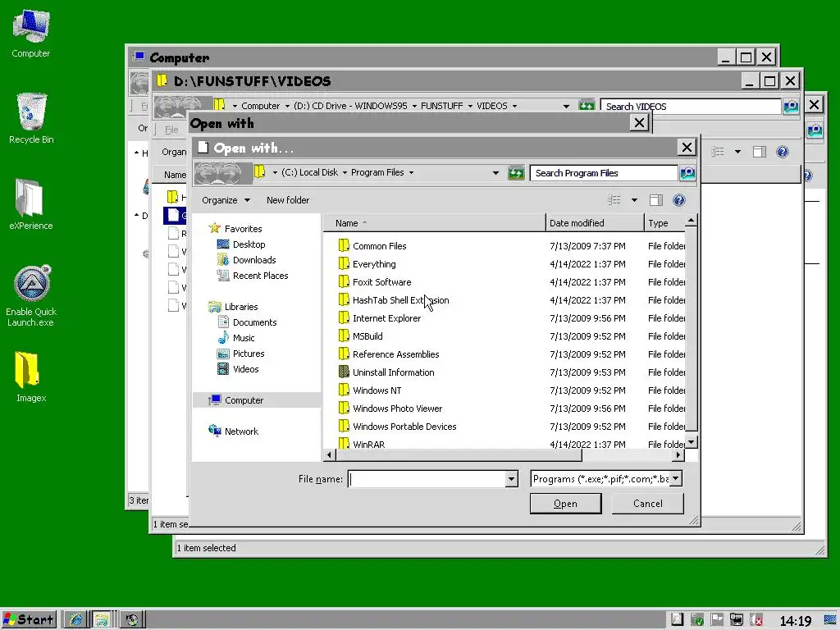Click the Open button
Viewport: 840px width, 630px height.
click(x=565, y=504)
